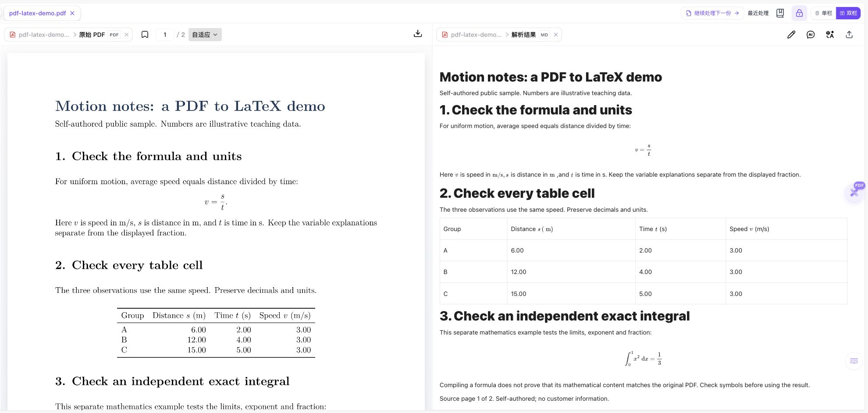
Task: Click the 'Group' header cell in parsed table
Action: pyautogui.click(x=473, y=229)
